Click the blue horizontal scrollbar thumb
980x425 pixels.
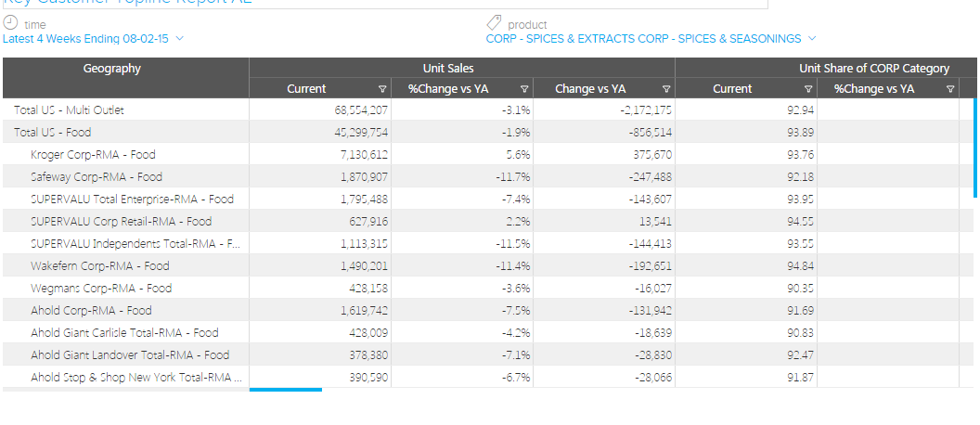tap(286, 390)
